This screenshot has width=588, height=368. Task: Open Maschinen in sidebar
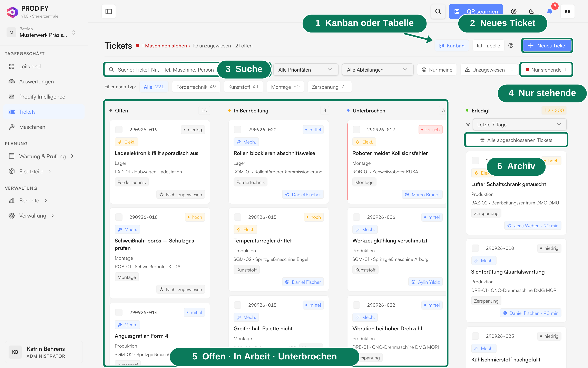[x=44, y=127]
